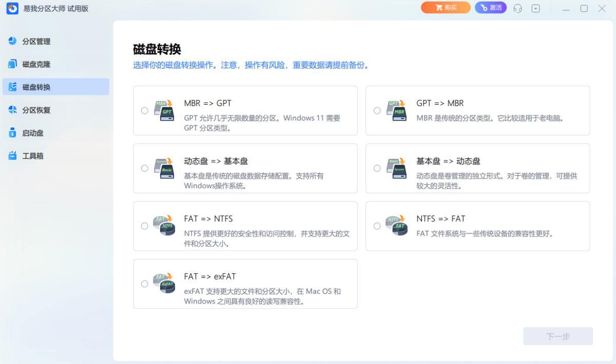The height and width of the screenshot is (364, 616).
Task: Click the '动态盘 => 基本盘' title text
Action: pos(216,161)
